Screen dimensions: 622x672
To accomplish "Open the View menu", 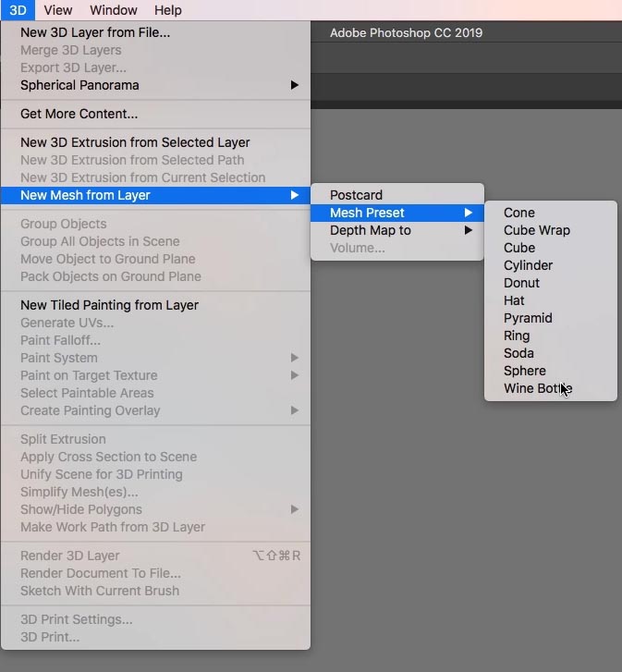I will pyautogui.click(x=58, y=10).
